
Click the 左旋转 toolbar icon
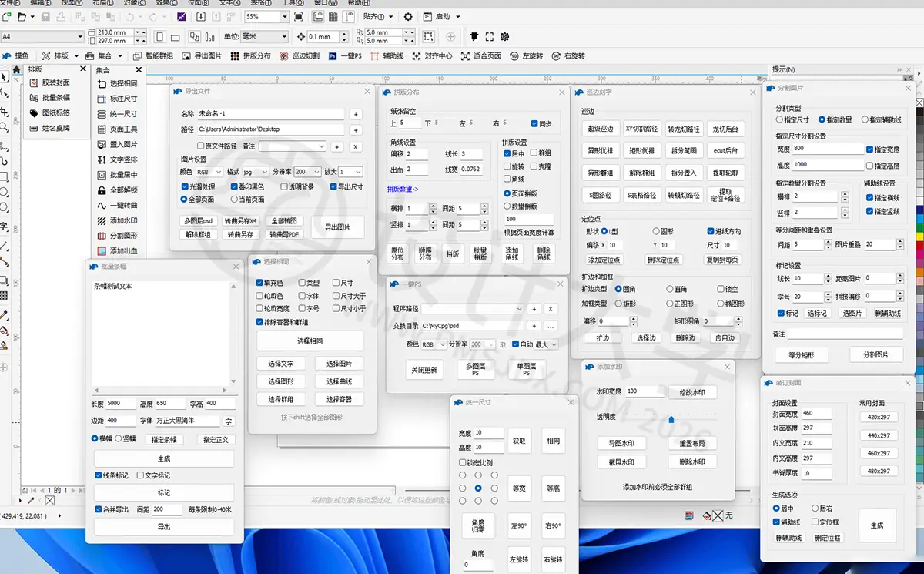pos(515,56)
